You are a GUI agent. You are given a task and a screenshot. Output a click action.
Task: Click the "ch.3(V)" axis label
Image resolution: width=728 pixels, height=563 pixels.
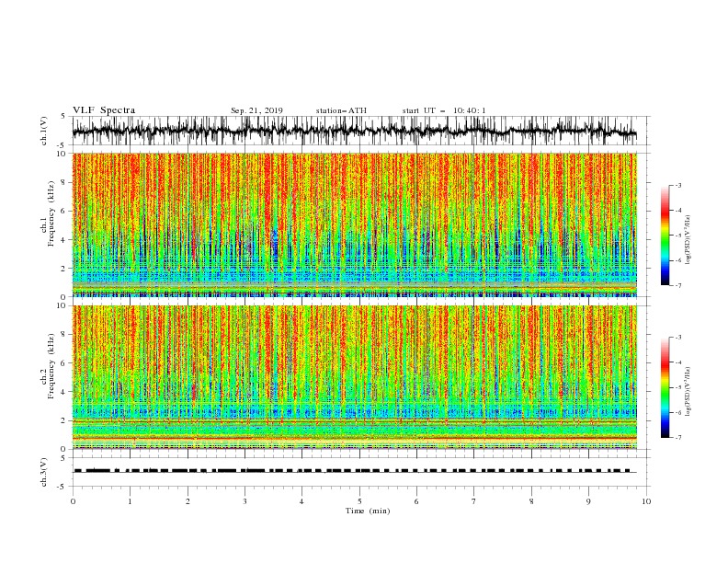coord(44,472)
